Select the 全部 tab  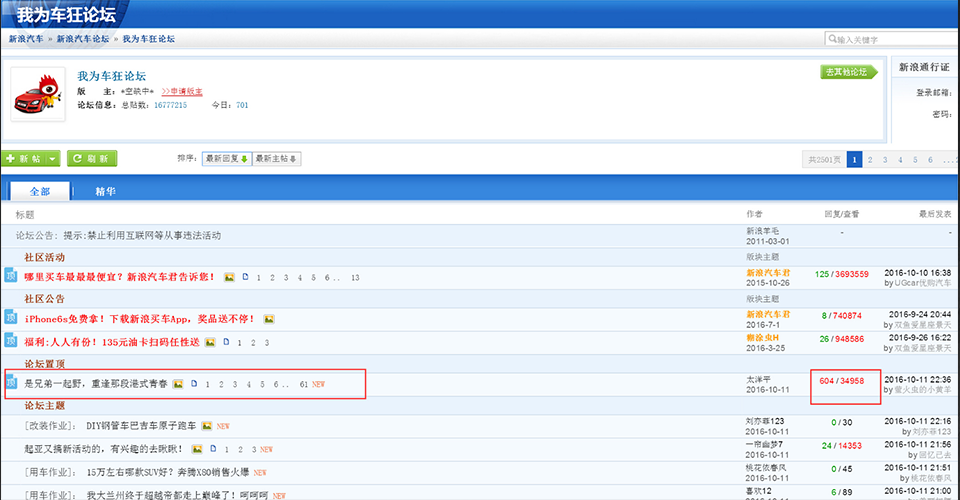coord(40,191)
